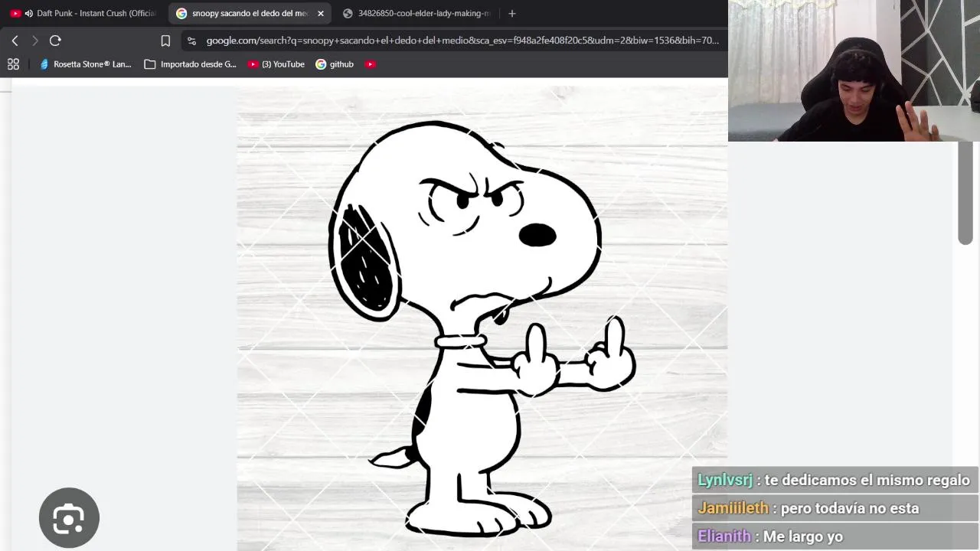Close the snoopy sacando el dedo tab
This screenshot has height=551, width=980.
321,13
